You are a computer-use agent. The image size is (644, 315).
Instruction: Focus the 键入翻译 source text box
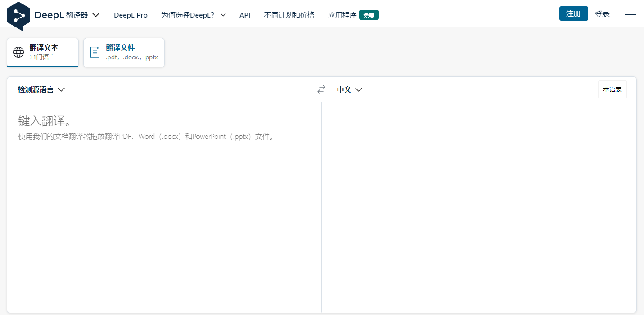164,202
